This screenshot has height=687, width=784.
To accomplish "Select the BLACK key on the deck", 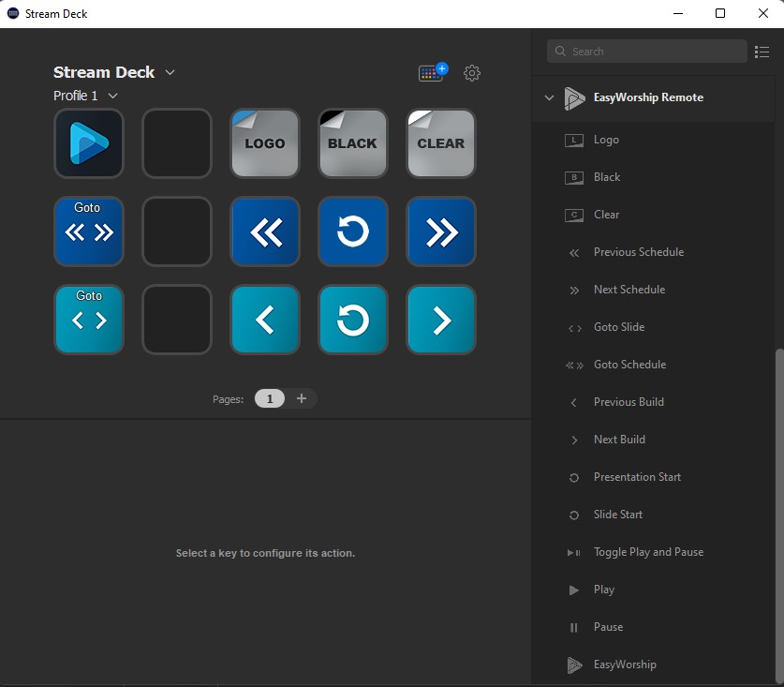I will [353, 143].
